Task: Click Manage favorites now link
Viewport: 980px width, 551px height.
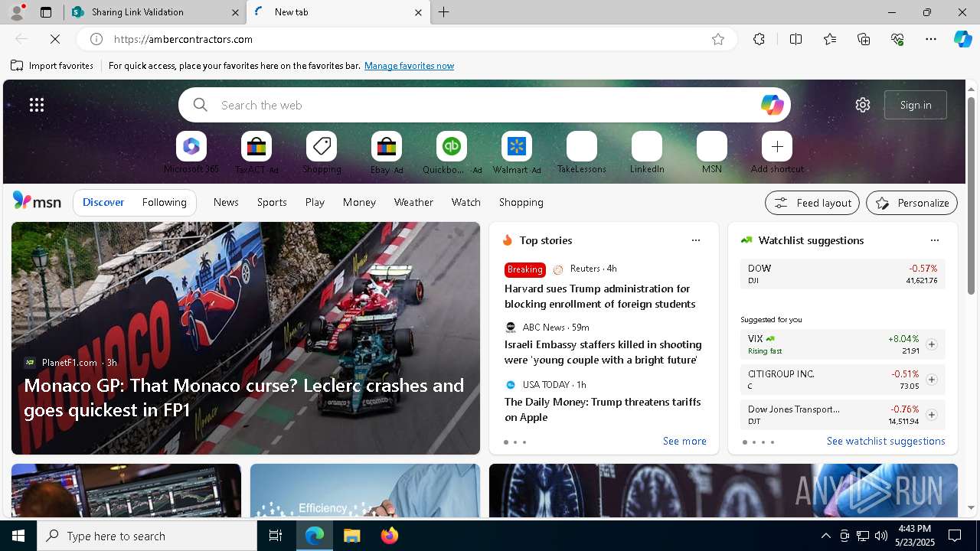Action: (409, 66)
